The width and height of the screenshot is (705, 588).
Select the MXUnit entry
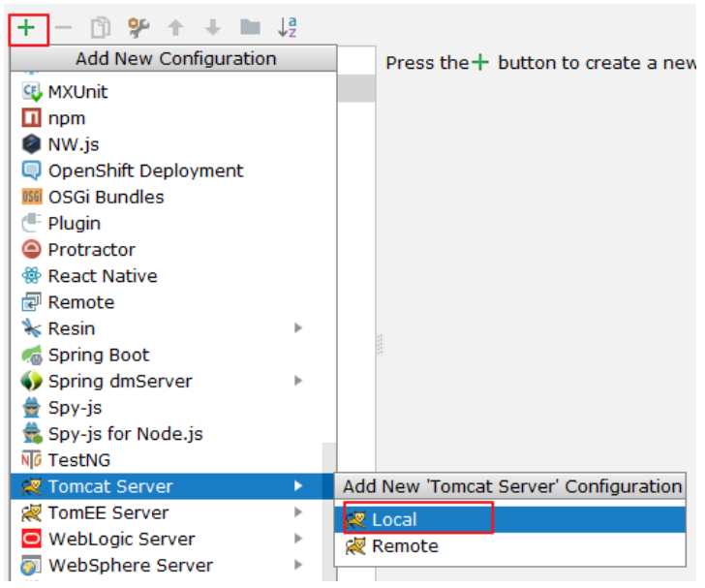click(173, 92)
